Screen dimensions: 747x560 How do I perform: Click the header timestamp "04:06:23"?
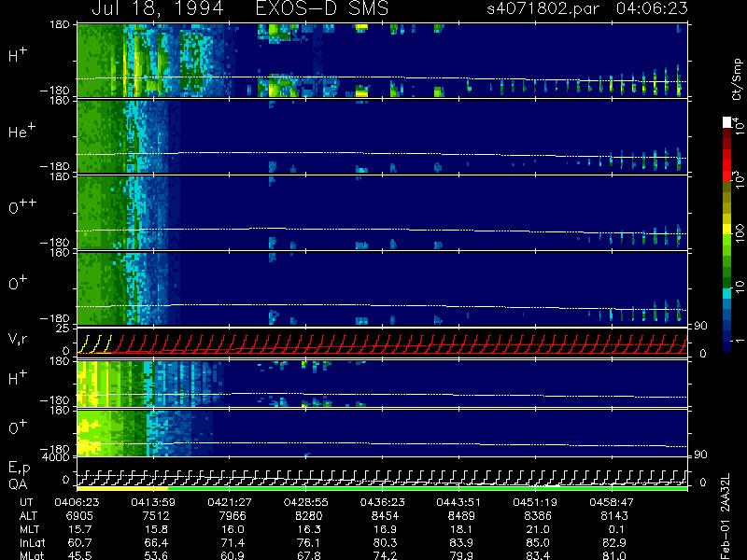[x=652, y=8]
